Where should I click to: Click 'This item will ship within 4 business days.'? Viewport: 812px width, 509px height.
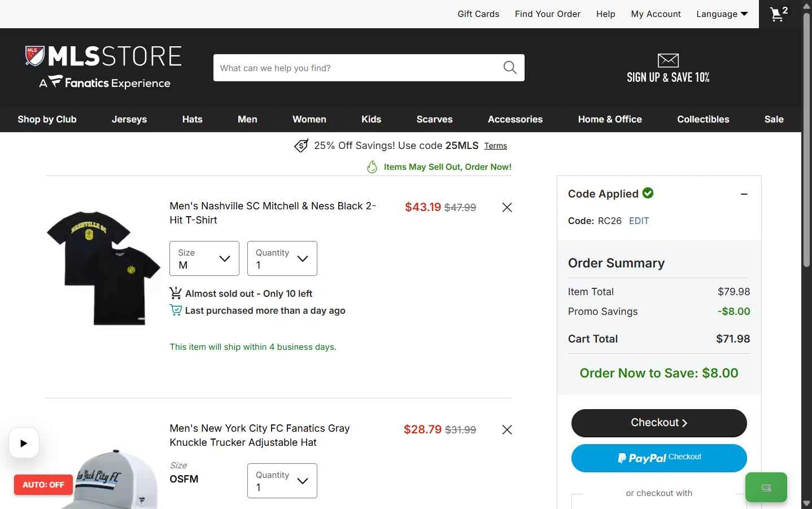click(253, 347)
